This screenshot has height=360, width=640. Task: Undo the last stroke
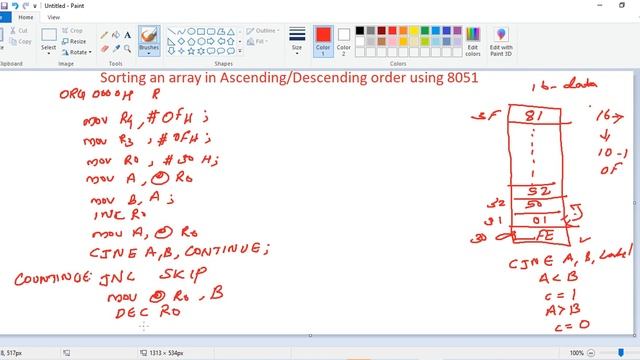coord(15,6)
